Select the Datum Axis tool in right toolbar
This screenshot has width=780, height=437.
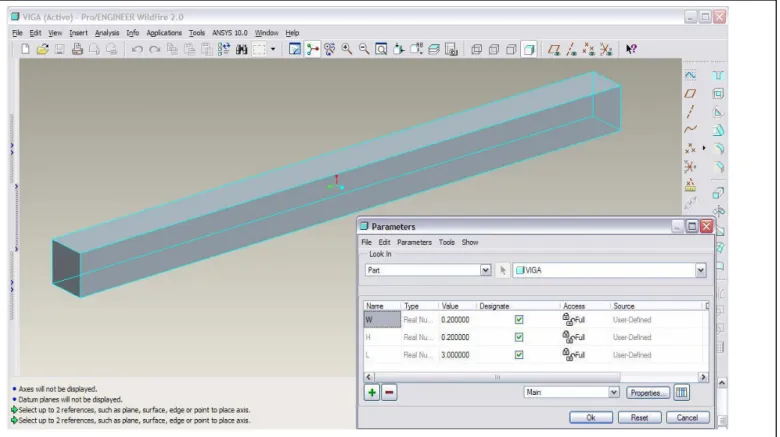pos(690,111)
